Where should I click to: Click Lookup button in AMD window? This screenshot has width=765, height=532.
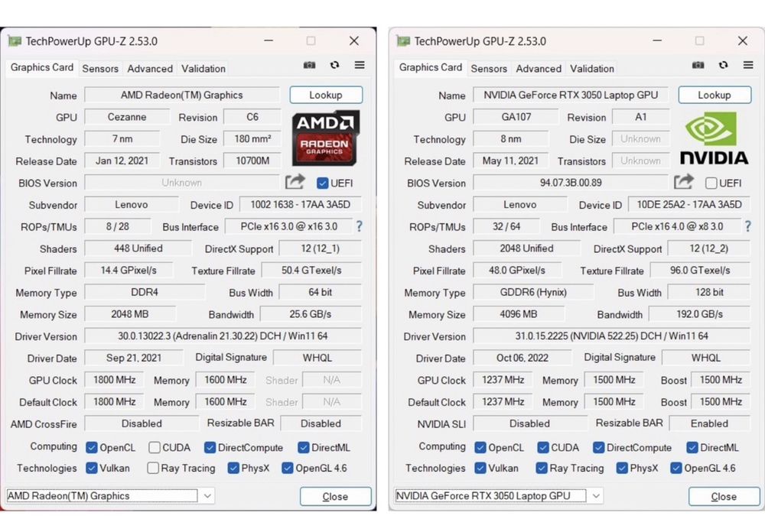[326, 95]
